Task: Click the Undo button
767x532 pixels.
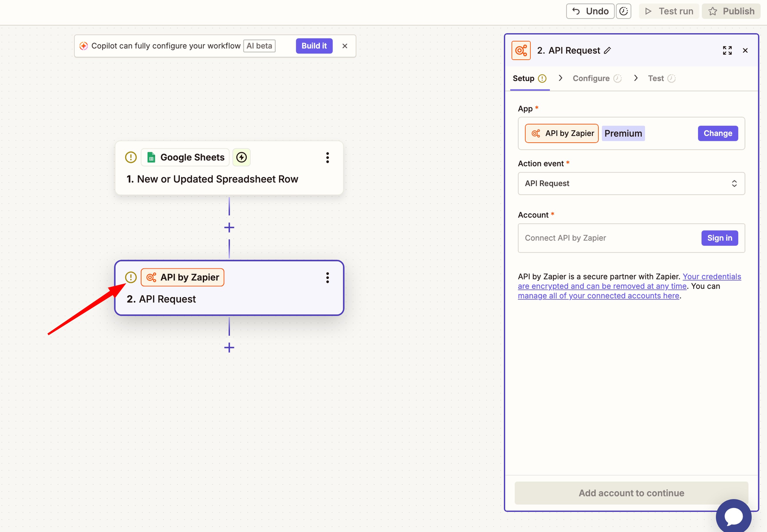Action: (x=590, y=11)
